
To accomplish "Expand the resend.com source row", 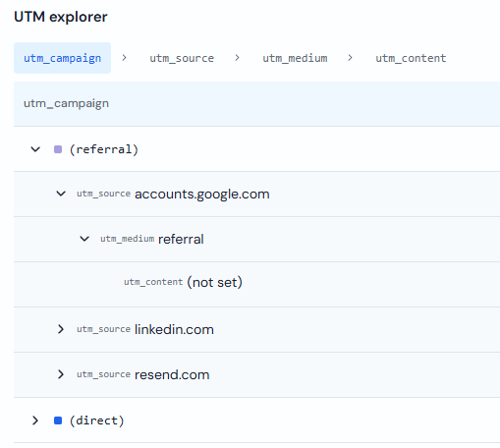I will point(61,374).
